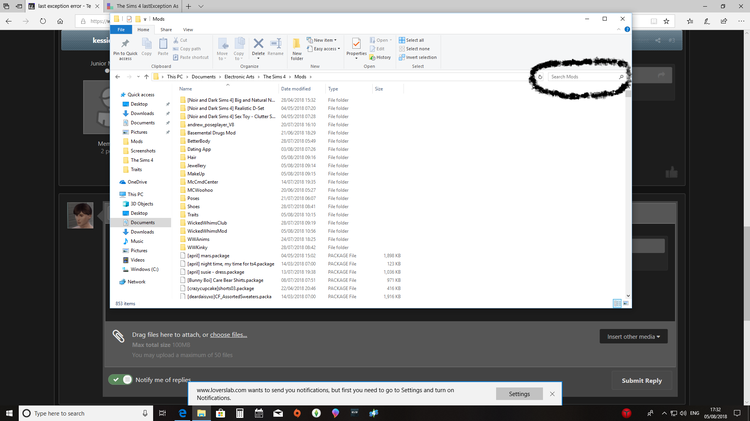Open the File tab in Explorer

tap(121, 30)
